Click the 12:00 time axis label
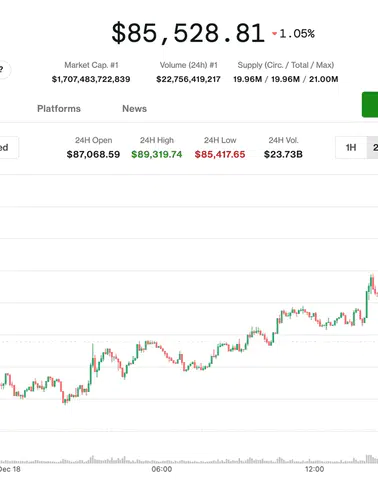The image size is (378, 480). pos(314,469)
